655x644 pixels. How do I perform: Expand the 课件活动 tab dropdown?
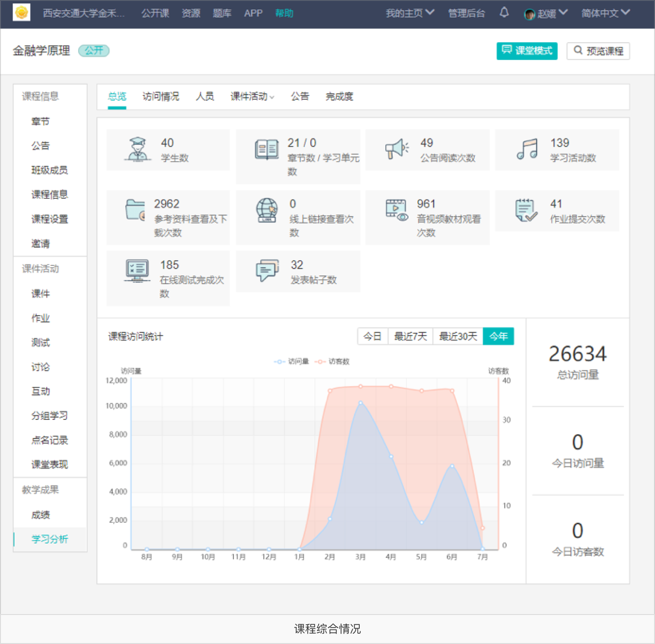click(252, 96)
